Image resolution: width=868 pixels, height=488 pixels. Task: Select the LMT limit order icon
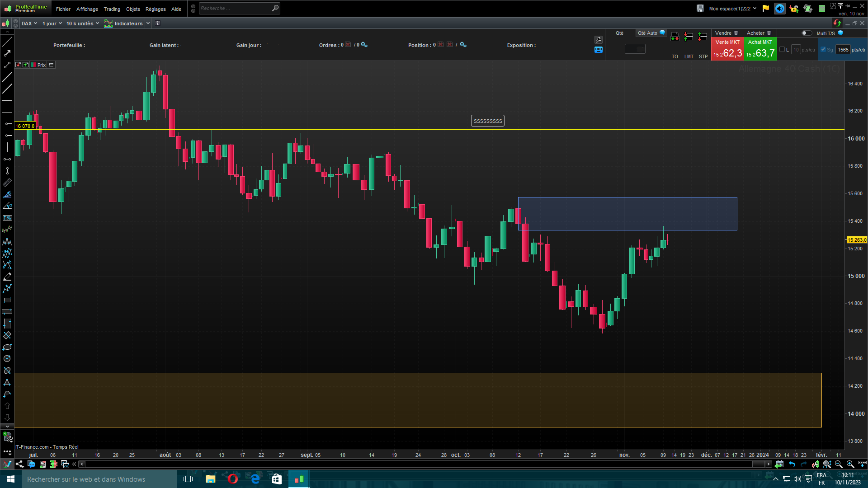689,37
